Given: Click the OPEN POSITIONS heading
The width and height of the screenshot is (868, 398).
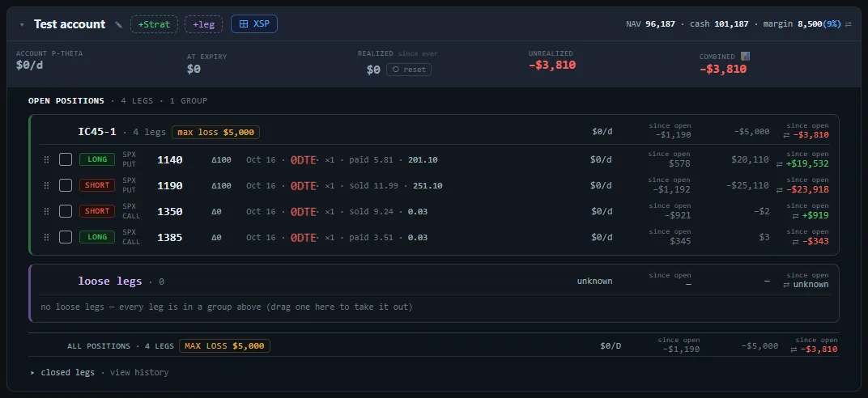Looking at the screenshot, I should 66,101.
